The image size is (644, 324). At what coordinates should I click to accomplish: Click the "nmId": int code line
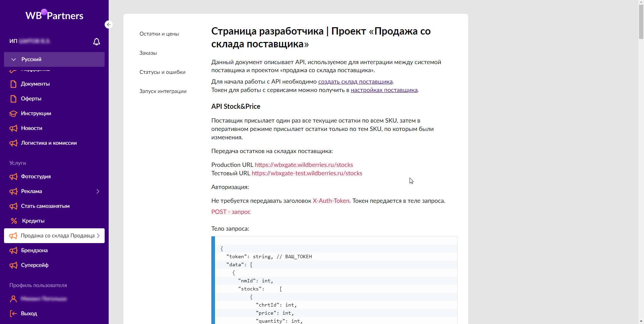(256, 281)
